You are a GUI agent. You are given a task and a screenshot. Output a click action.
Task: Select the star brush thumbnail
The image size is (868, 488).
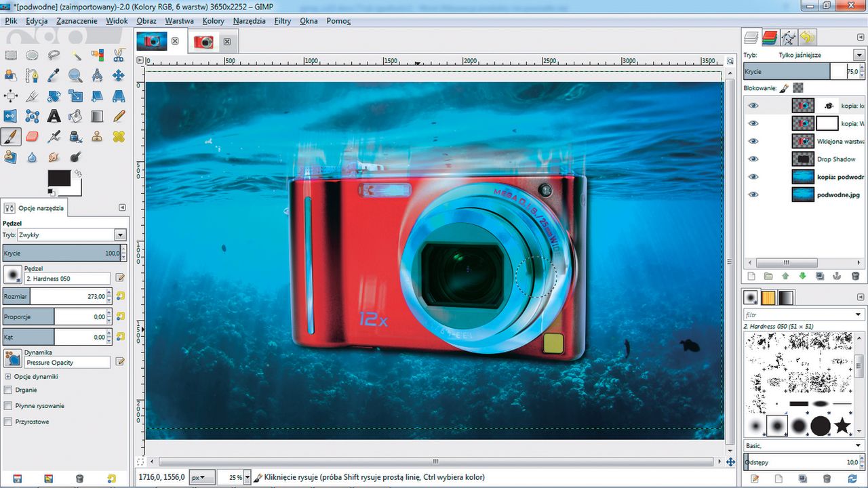coord(842,426)
